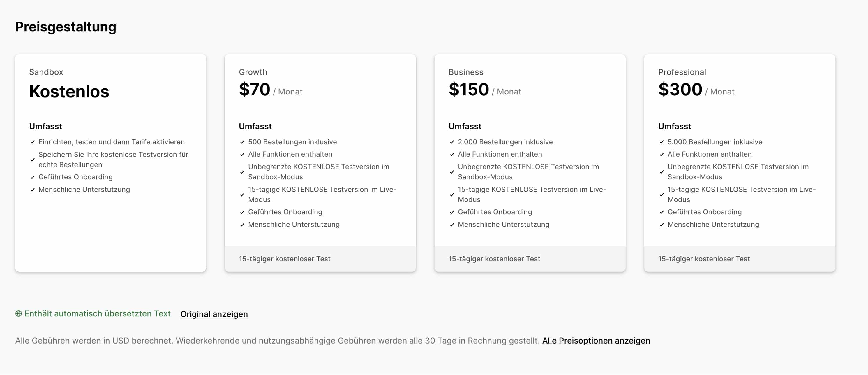Click Business card Geführtes Onboarding checkmark
Screen dimensions: 868x375
[x=452, y=212]
